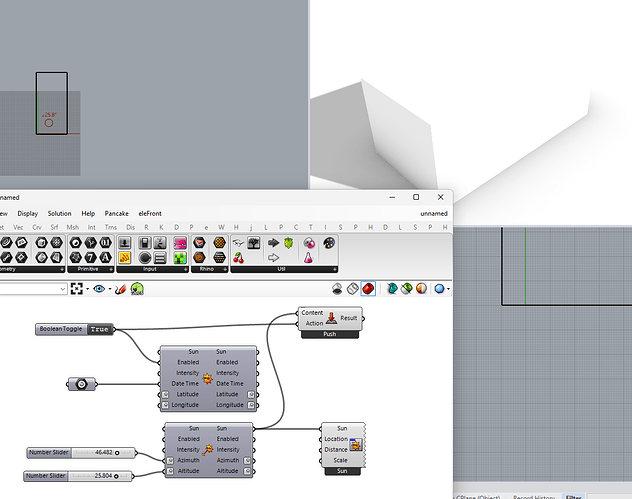Toggle the red shaded preview mode
The width and height of the screenshot is (632, 499).
(368, 289)
